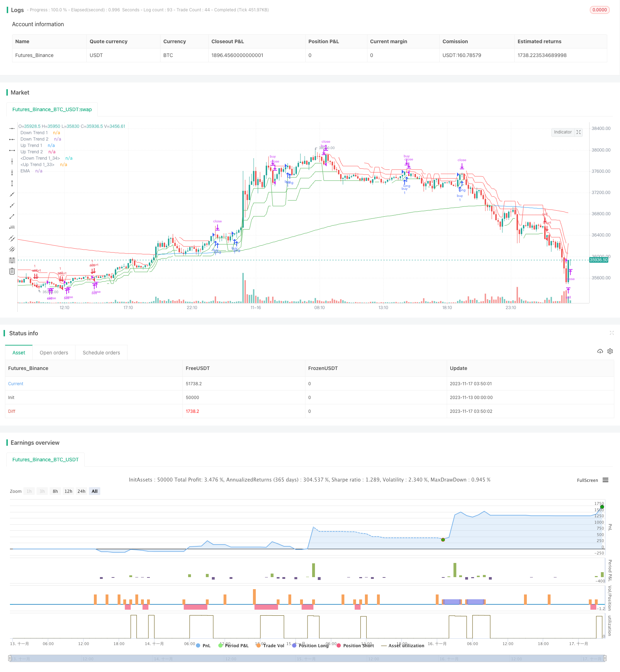
Task: Select the horizontal segment drawing tool
Action: [12, 150]
